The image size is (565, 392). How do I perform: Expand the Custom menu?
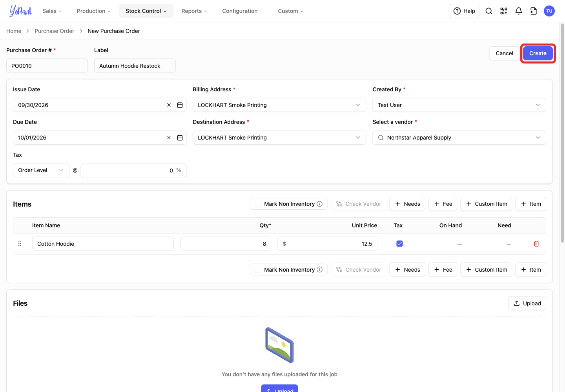(x=291, y=11)
